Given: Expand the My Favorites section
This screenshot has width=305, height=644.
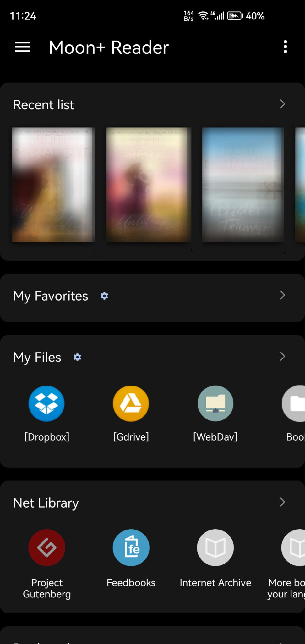Looking at the screenshot, I should pos(282,296).
